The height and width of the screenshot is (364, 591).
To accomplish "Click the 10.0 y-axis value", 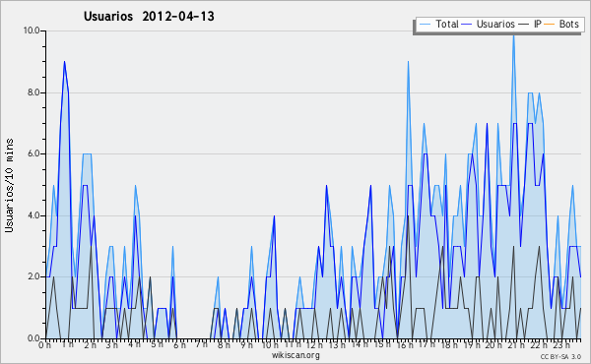I will pos(32,30).
